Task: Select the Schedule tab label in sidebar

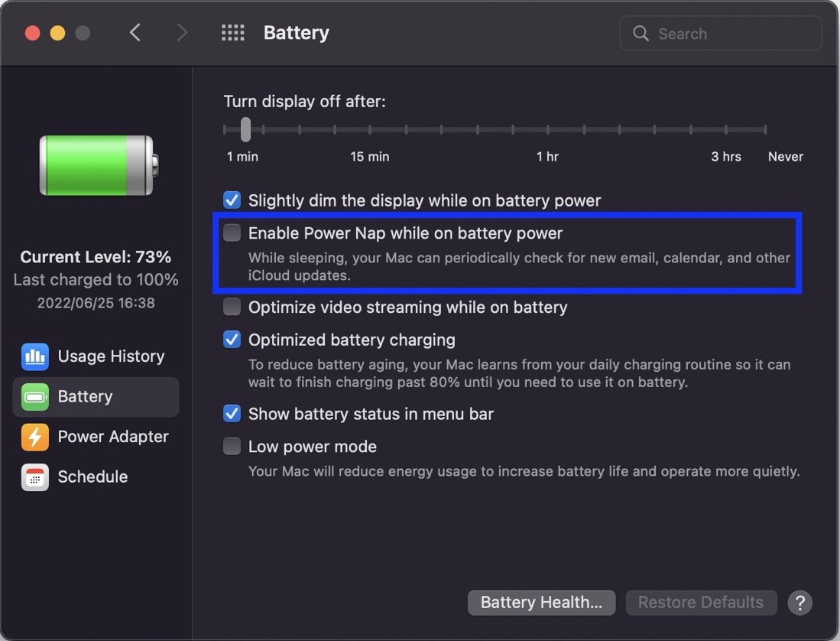Action: point(92,477)
